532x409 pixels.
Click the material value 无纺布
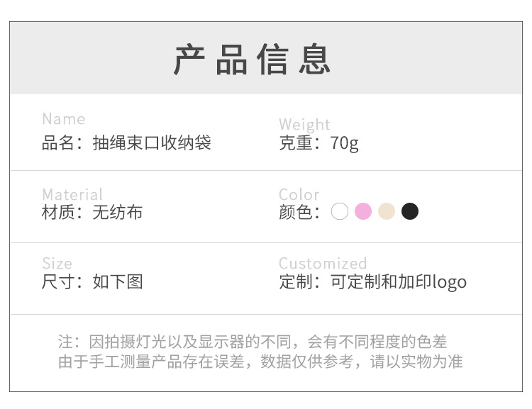pos(118,212)
